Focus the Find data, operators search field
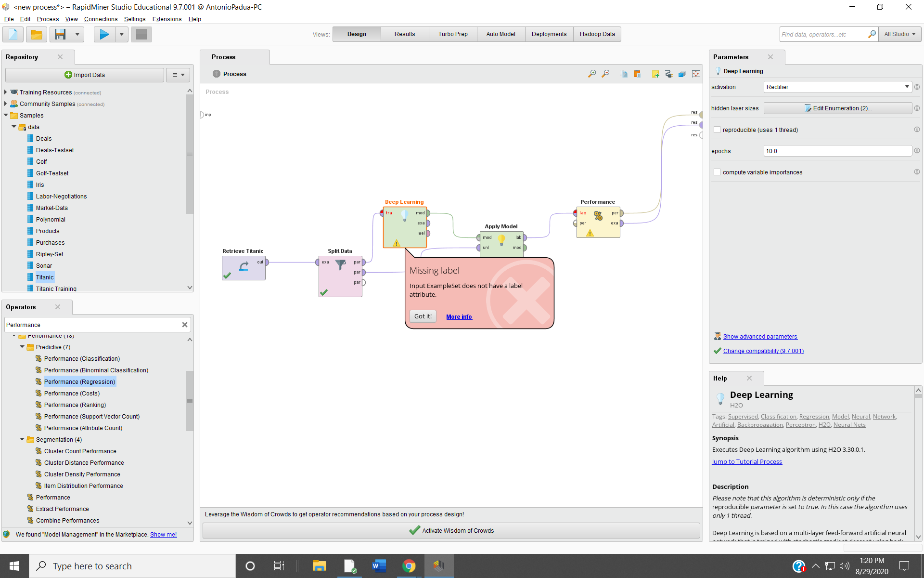This screenshot has height=578, width=924. [x=823, y=34]
